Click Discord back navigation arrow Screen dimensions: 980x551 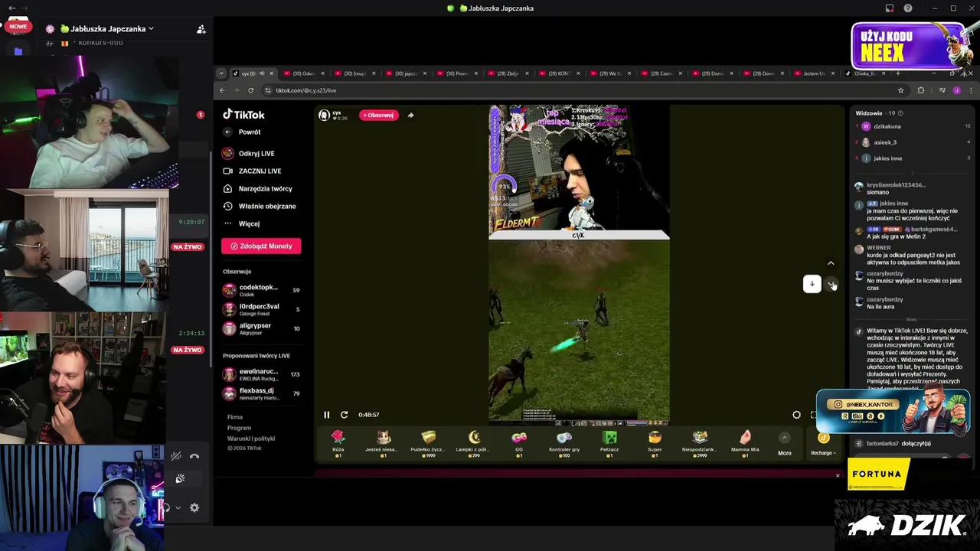tap(11, 8)
